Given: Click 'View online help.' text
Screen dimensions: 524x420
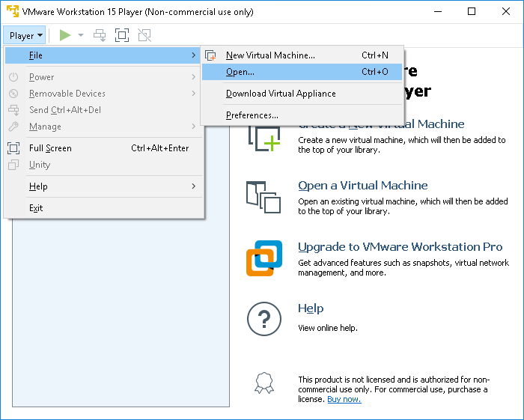Looking at the screenshot, I should pyautogui.click(x=328, y=328).
